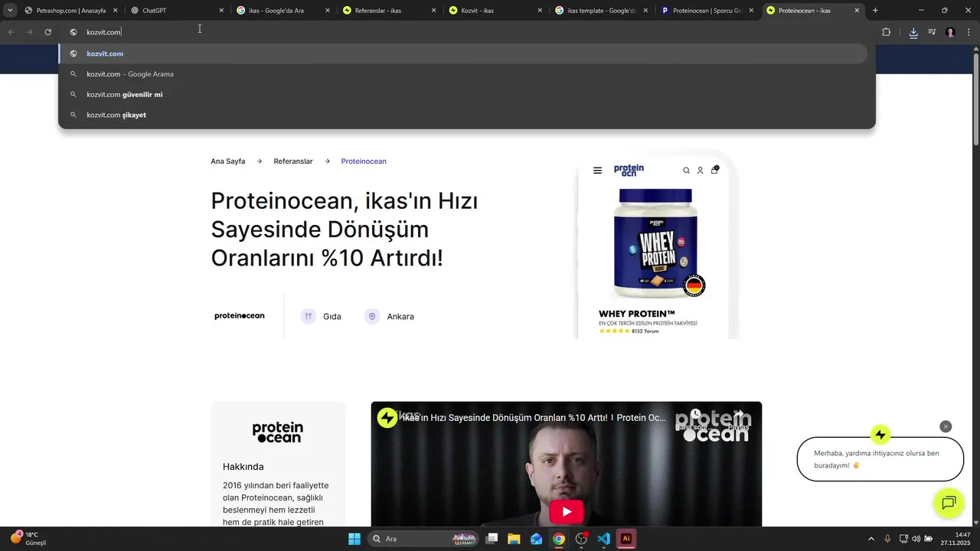The width and height of the screenshot is (980, 551).
Task: Open the video title link
Action: [534, 418]
